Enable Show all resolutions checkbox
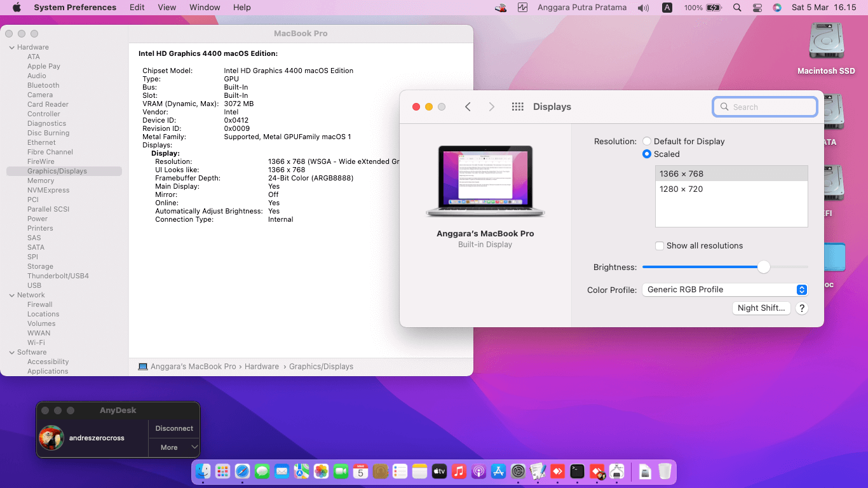868x488 pixels. pos(660,246)
